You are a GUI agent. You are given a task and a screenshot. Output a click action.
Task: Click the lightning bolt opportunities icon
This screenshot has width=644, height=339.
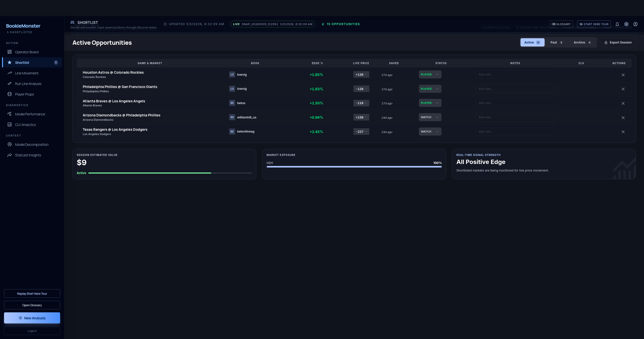(323, 24)
